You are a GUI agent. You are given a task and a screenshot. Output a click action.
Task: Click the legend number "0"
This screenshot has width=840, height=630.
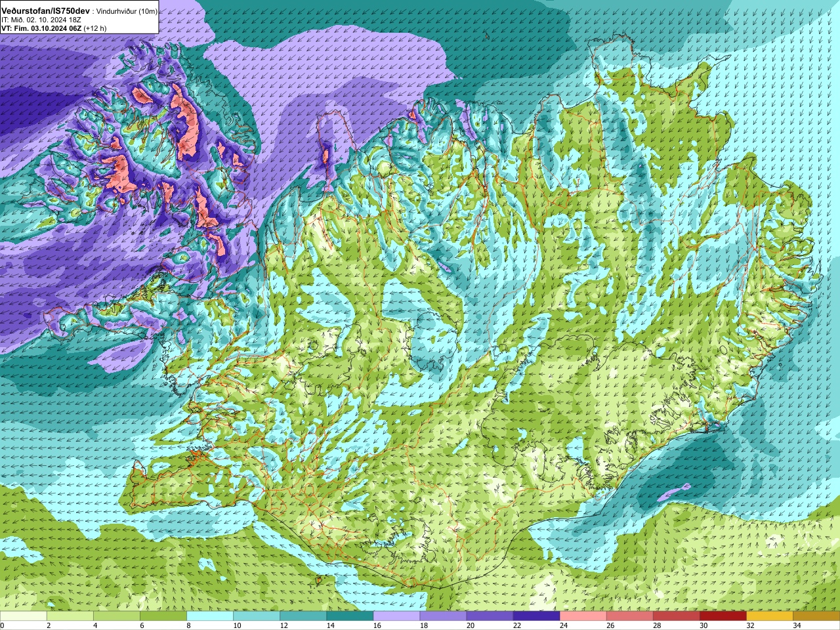click(2, 625)
